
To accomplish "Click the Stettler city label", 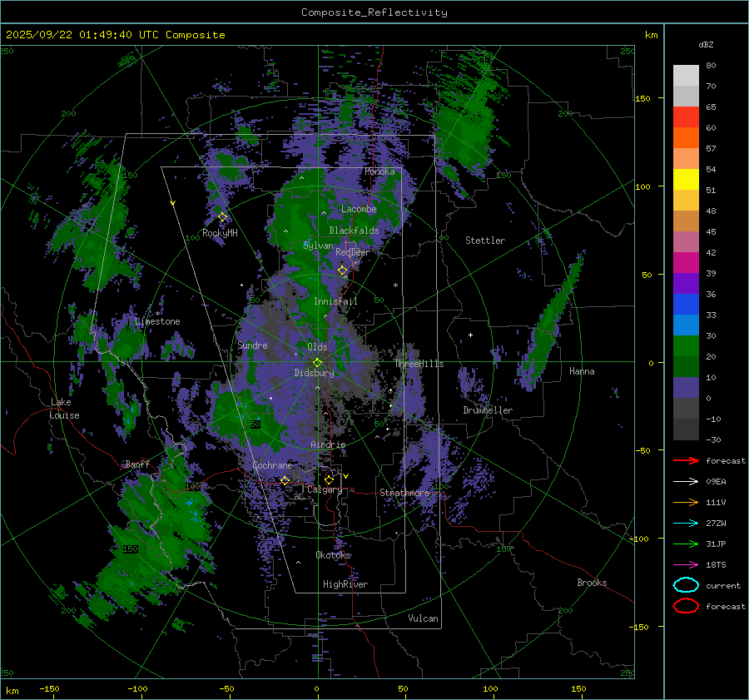I will click(484, 241).
